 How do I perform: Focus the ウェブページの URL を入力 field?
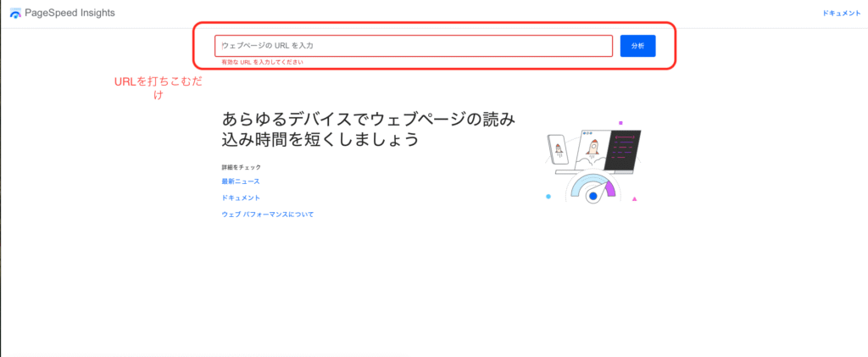pos(414,46)
